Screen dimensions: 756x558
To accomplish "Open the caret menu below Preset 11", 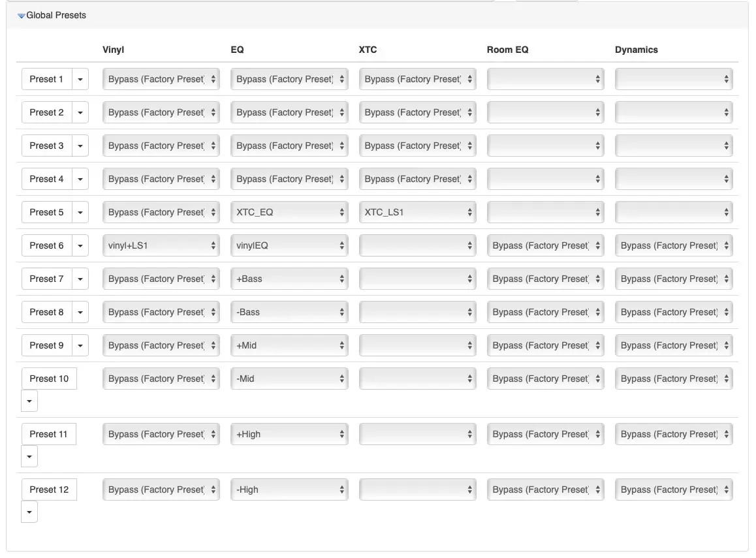I will point(29,456).
